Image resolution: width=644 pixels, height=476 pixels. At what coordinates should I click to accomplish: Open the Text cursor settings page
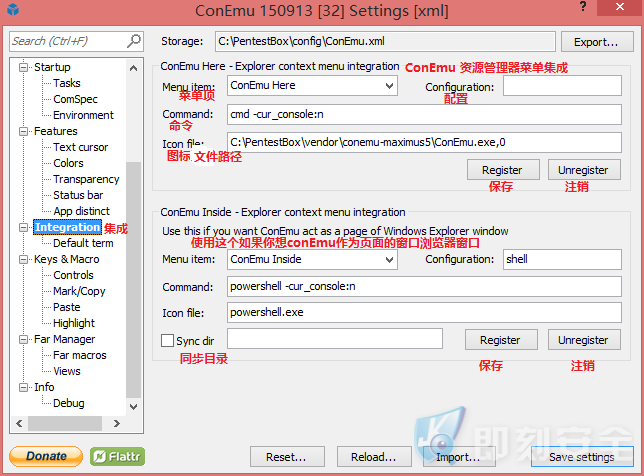pos(80,147)
